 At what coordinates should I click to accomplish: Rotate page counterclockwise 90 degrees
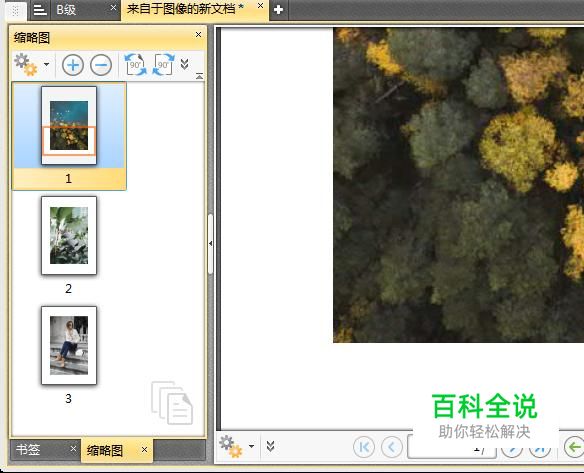click(x=135, y=64)
